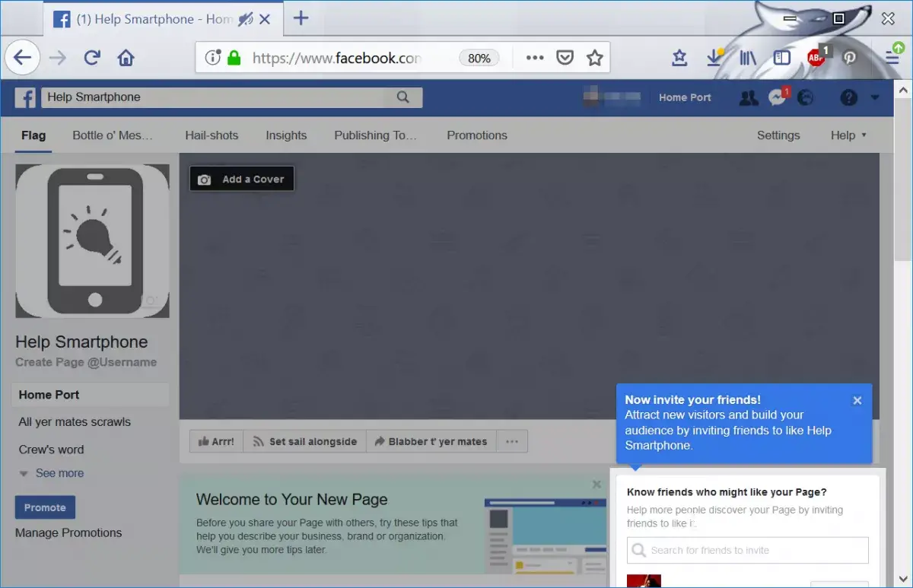Open Adblock Plus extension icon
This screenshot has height=588, width=913.
coord(817,57)
